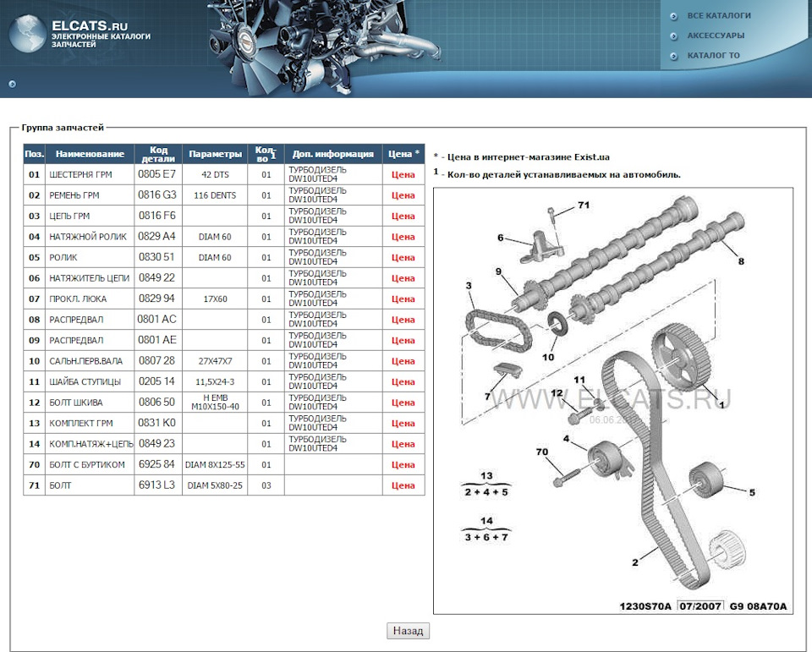Open Цена link for ШАЙБА СТУПИЦЫ

point(403,381)
